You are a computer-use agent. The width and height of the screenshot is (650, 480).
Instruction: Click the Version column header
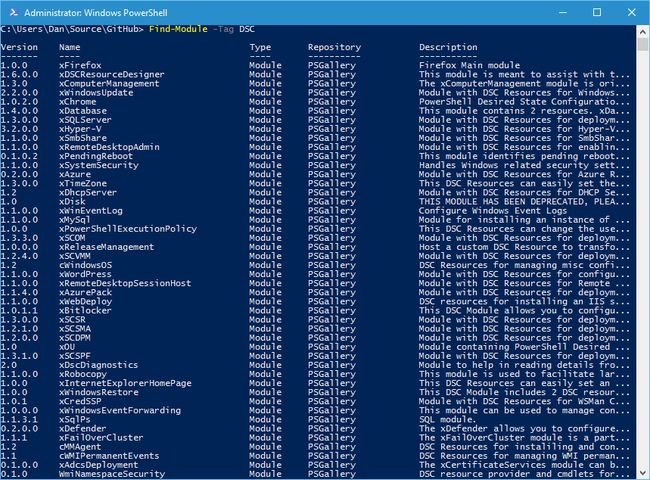coord(19,47)
